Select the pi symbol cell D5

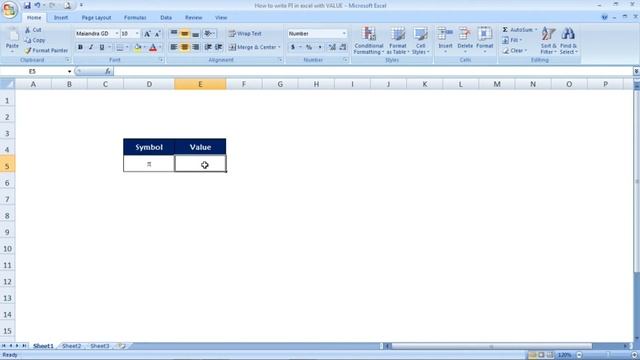(x=149, y=164)
